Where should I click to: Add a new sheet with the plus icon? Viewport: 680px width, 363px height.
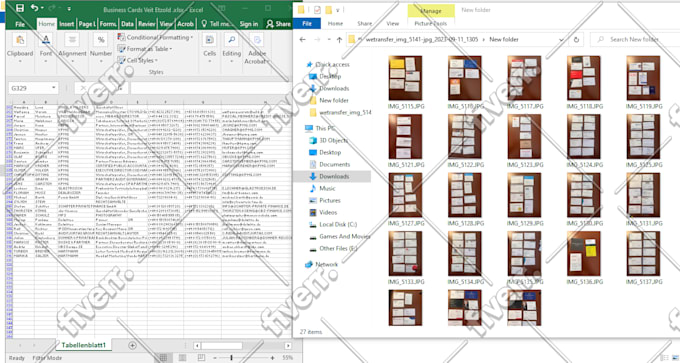132,346
